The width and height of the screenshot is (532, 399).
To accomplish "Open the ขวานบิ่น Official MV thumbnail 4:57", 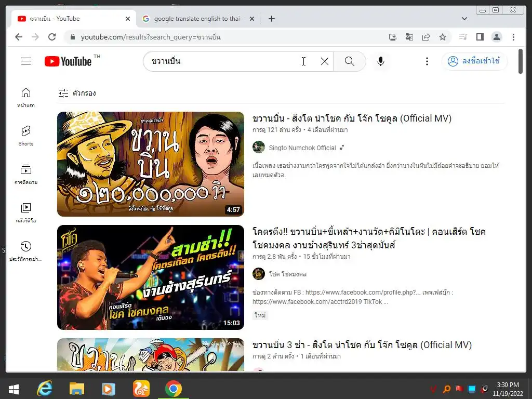I will (x=151, y=164).
